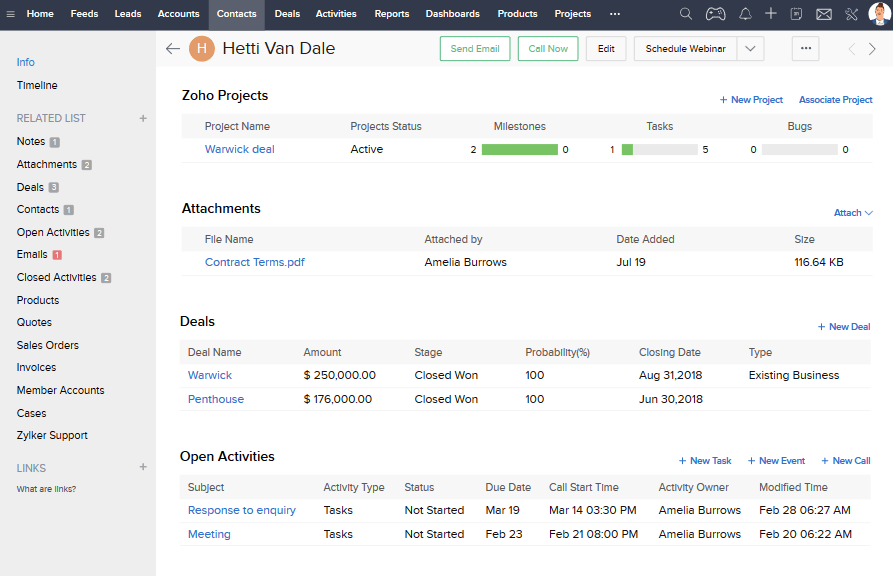Open the setup tools icon
Screen dimensions: 893x576
click(851, 14)
